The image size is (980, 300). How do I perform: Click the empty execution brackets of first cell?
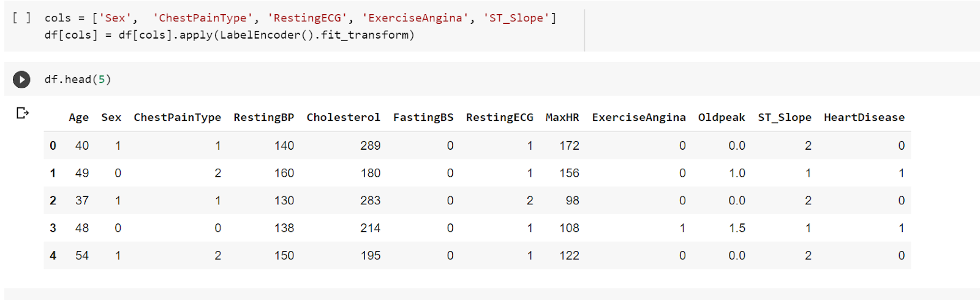tap(21, 18)
